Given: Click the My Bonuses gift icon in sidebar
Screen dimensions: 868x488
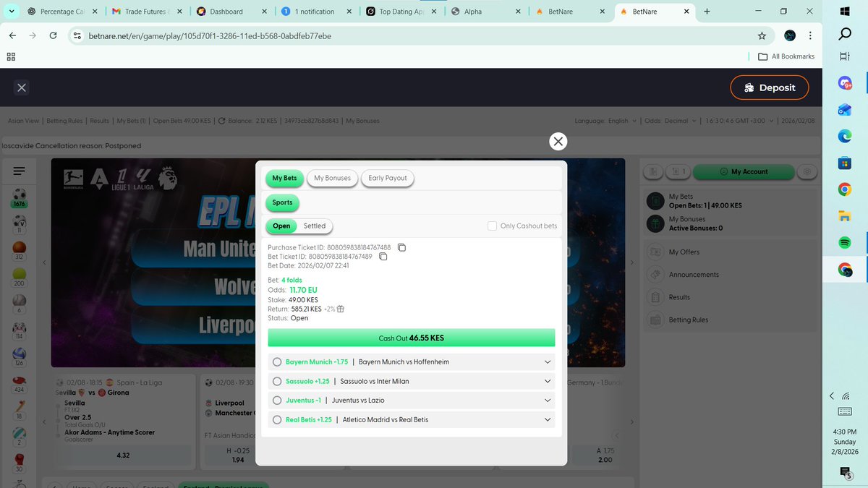Looking at the screenshot, I should point(655,223).
